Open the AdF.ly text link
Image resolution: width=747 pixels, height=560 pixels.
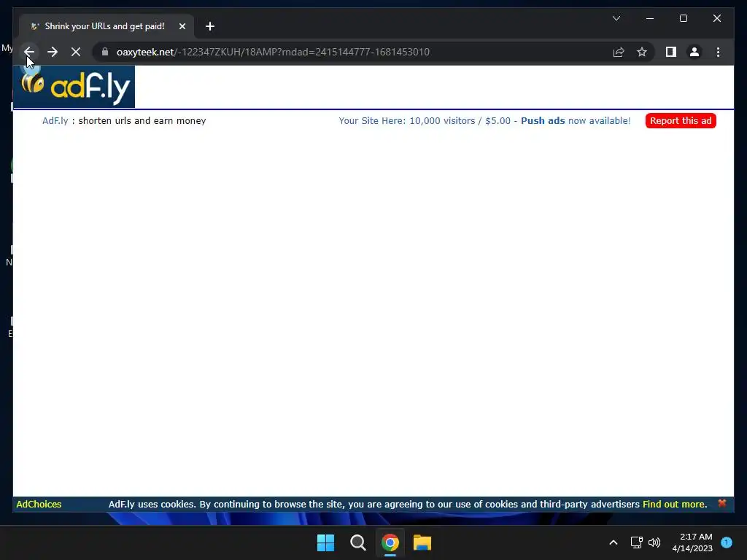[x=55, y=121]
